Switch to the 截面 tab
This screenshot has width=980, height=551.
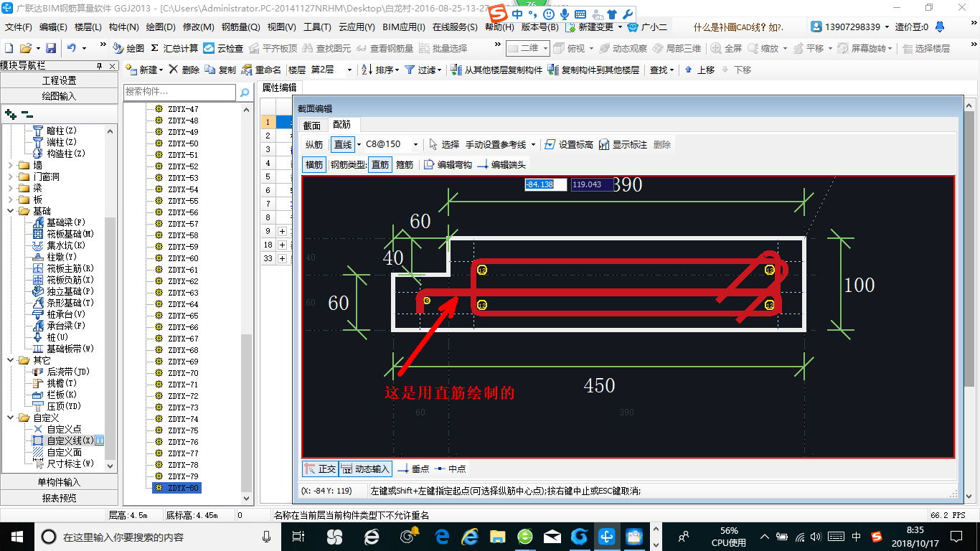(x=311, y=126)
